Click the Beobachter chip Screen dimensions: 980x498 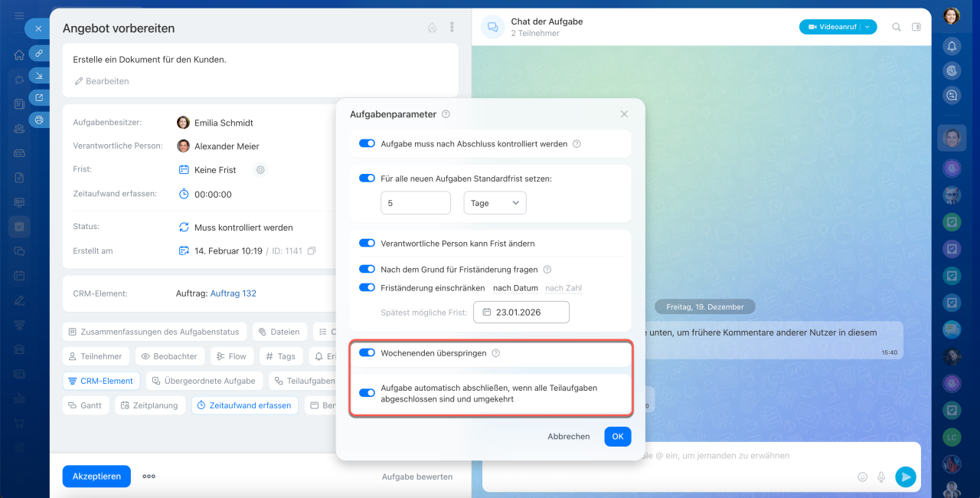point(171,356)
